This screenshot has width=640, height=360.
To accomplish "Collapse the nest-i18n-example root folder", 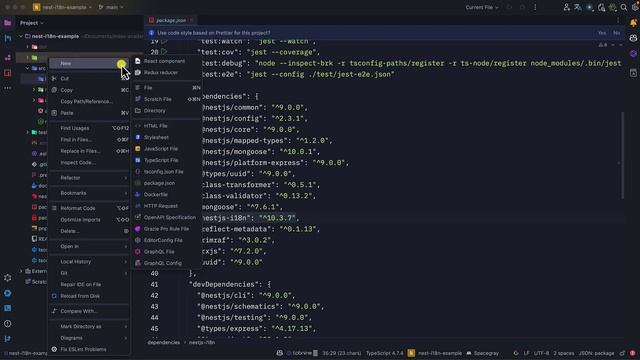I will coord(21,36).
